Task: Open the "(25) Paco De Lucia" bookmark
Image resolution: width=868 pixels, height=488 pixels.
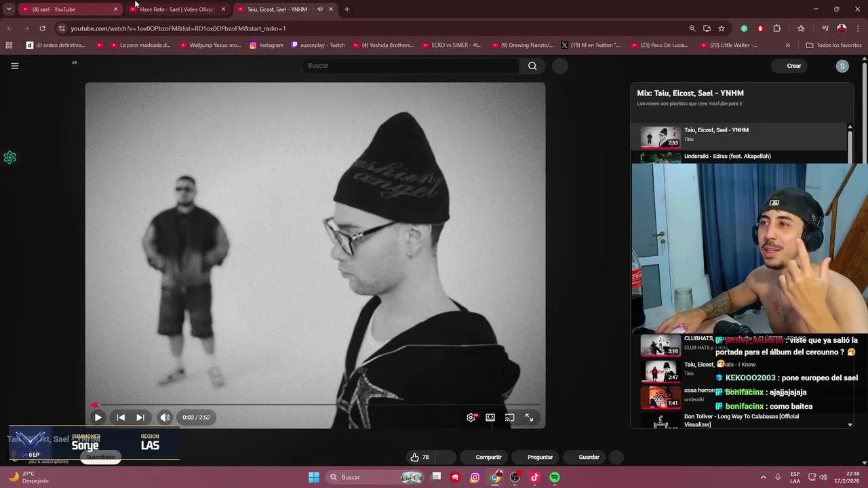Action: [659, 45]
